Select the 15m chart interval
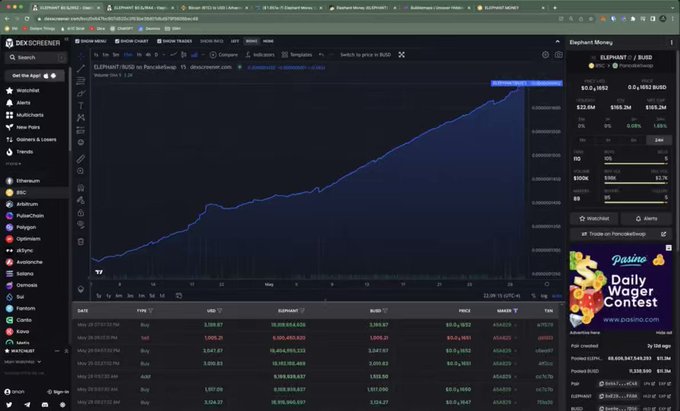Screen dimensions: 680x411 click(x=128, y=55)
